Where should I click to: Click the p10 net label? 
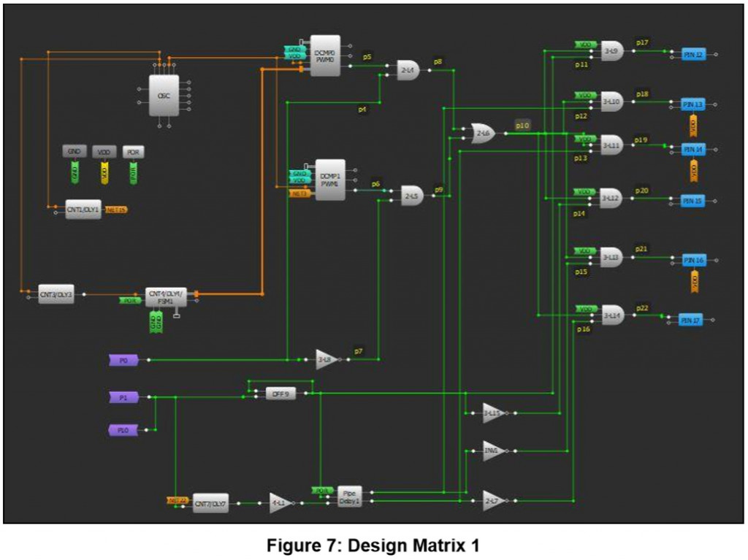tap(522, 126)
